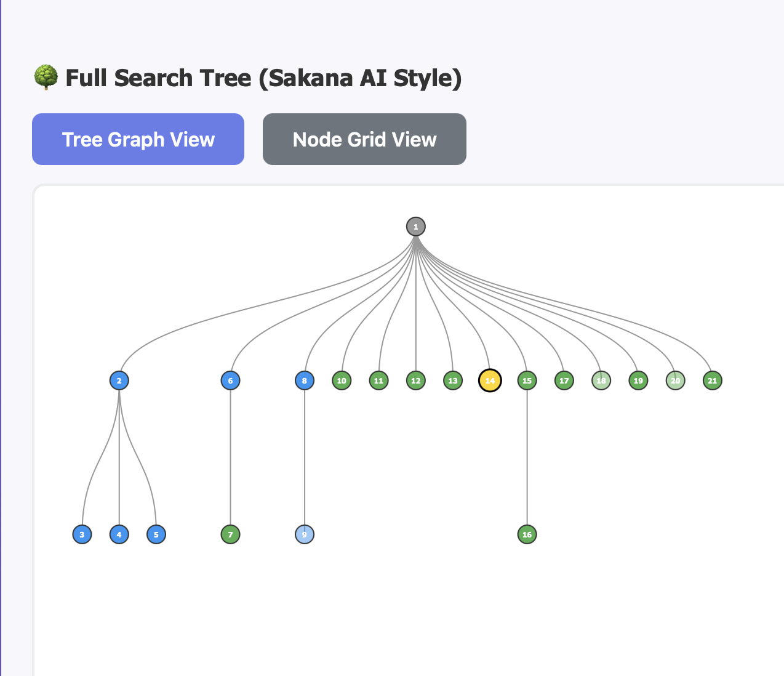
Task: Click the tree emoji icon in heading
Action: pyautogui.click(x=46, y=78)
